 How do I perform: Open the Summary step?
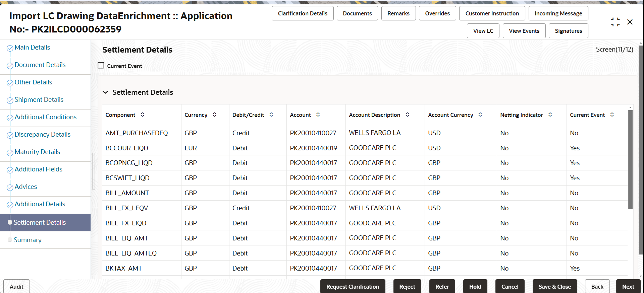point(28,240)
